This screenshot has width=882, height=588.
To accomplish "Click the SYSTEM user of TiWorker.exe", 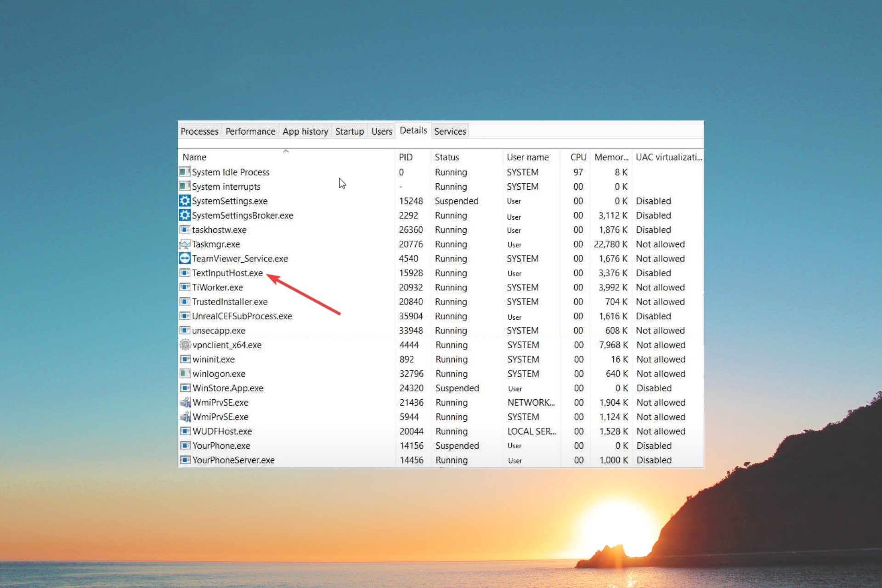I will [522, 288].
